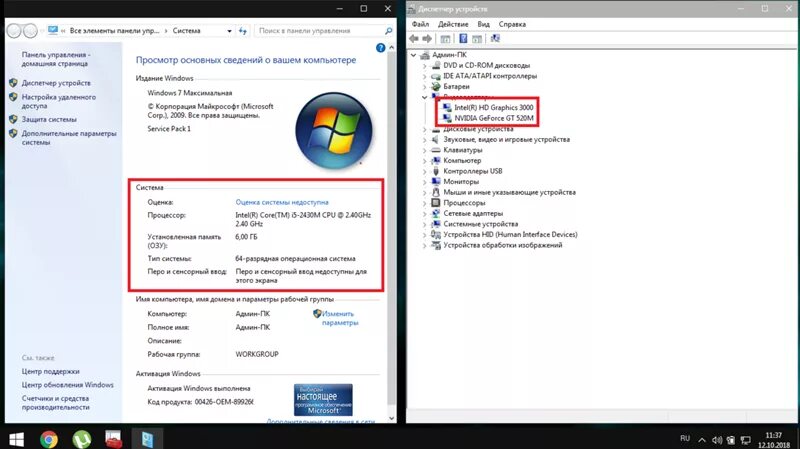This screenshot has width=800, height=449.
Task: Click the Back arrow in Device Manager toolbar
Action: (x=414, y=39)
